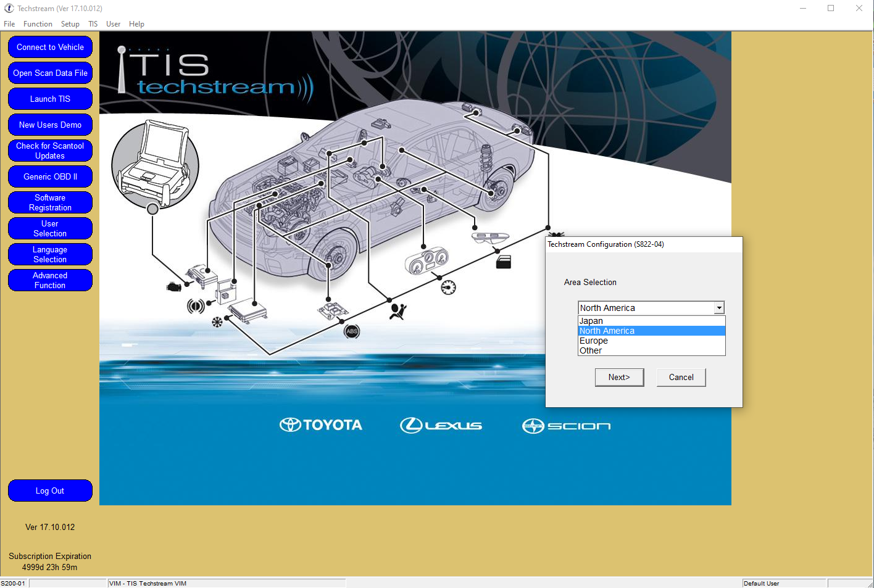Click the speedometer gauge icon on the diagram
Viewport: 874px width, 588px height.
click(x=449, y=286)
